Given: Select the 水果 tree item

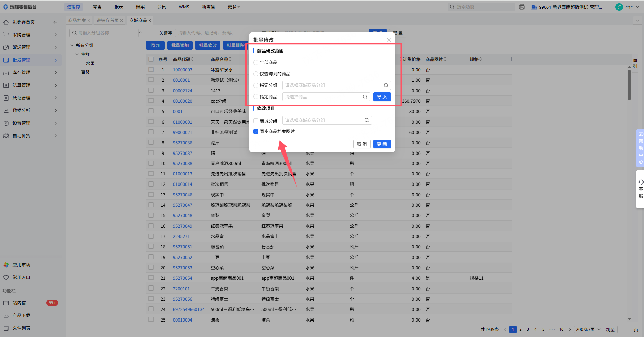Looking at the screenshot, I should pos(90,63).
